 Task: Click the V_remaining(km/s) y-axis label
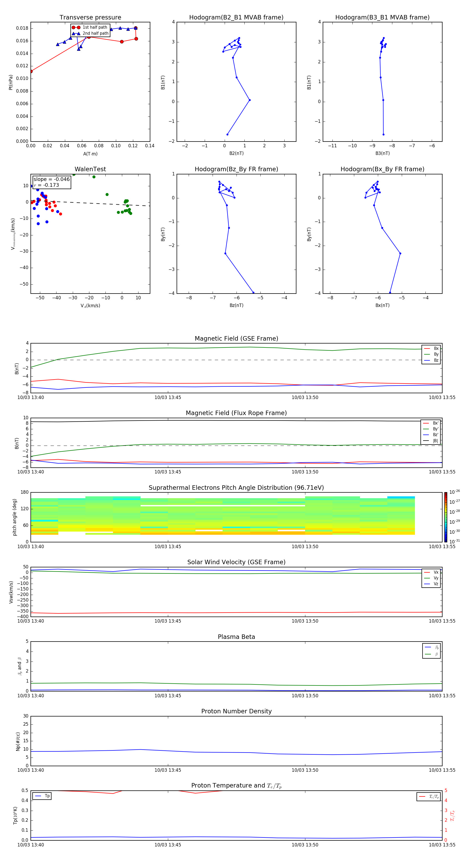click(x=13, y=234)
